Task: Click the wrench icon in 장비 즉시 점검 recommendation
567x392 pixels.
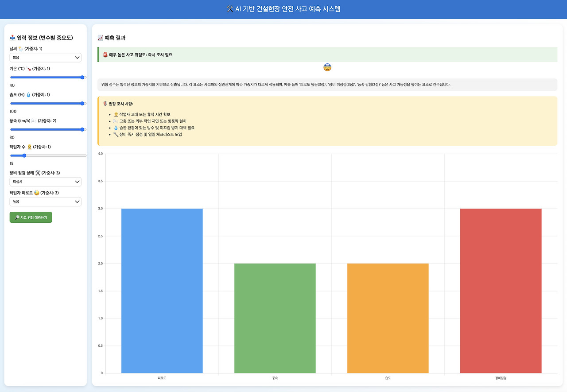Action: coord(116,134)
